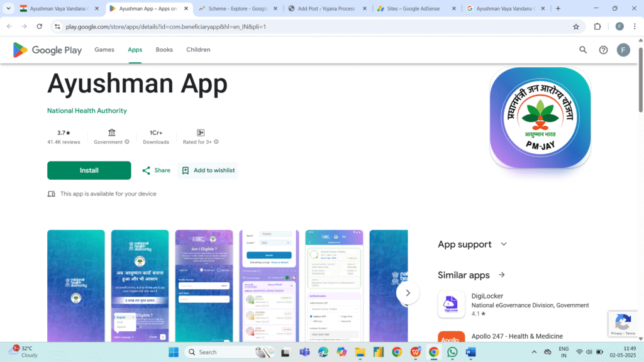This screenshot has width=644, height=362.
Task: Open the Google Play account avatar
Action: pos(623,50)
